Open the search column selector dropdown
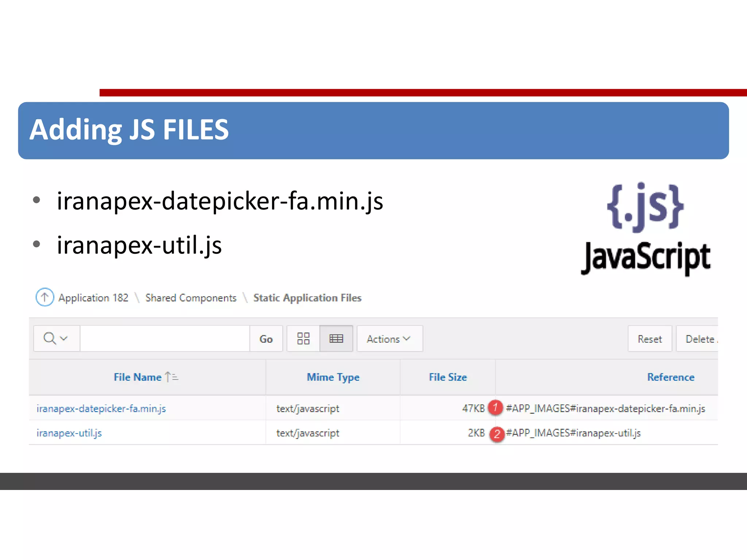This screenshot has height=560, width=747. 64,338
